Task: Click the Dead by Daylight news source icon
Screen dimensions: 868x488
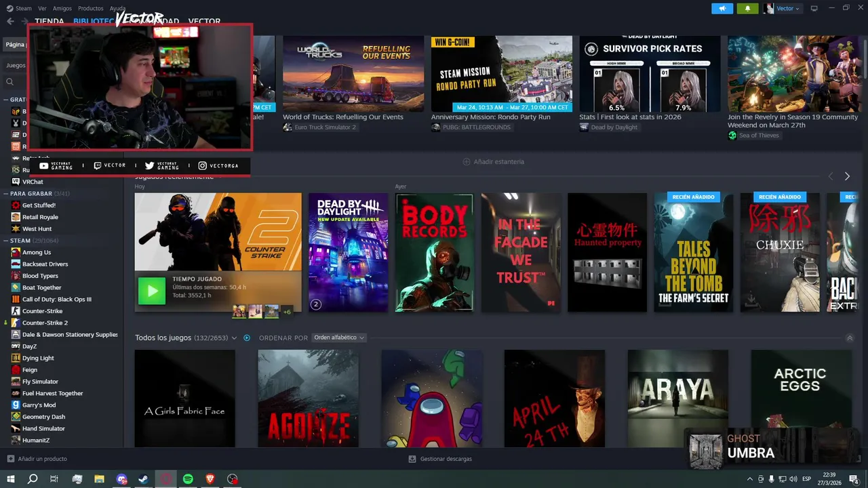Action: coord(584,127)
